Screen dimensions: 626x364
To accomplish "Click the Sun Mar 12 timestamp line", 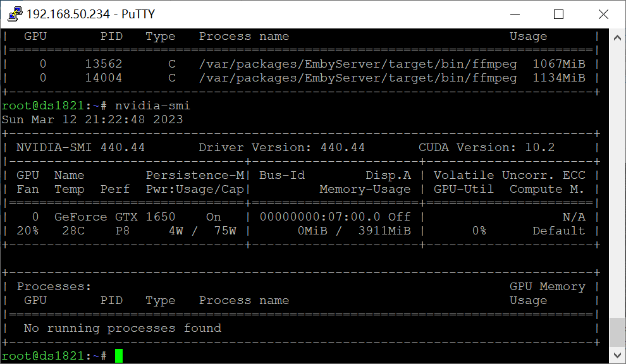I will pos(92,119).
